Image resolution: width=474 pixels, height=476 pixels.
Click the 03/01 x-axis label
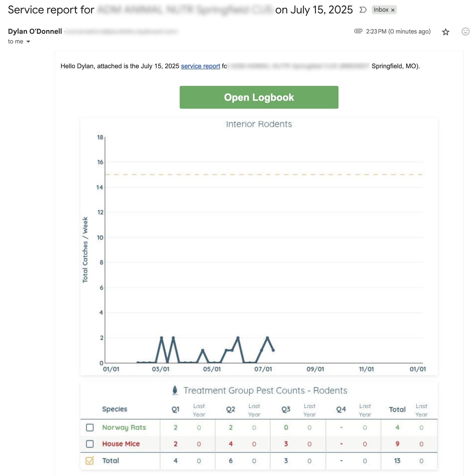click(x=161, y=369)
